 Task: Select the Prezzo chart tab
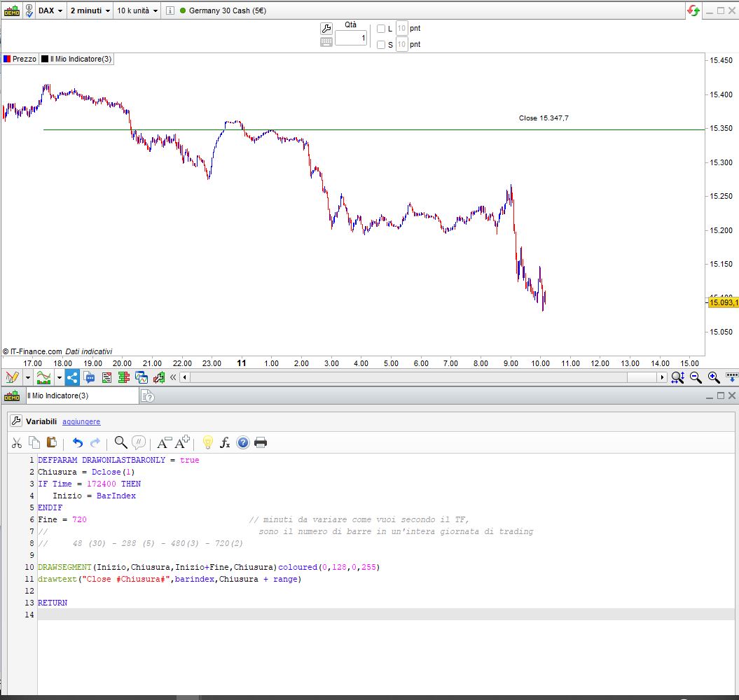click(20, 59)
